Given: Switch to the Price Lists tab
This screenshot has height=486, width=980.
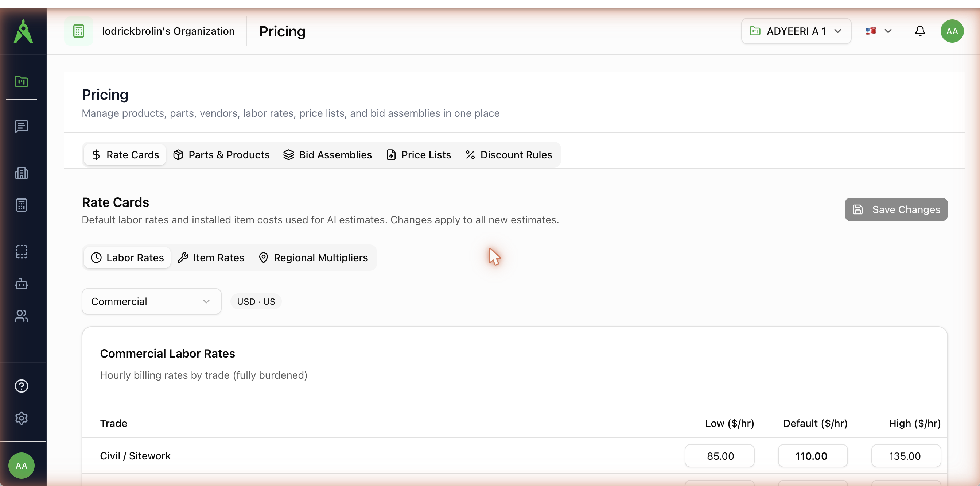Looking at the screenshot, I should click(419, 155).
